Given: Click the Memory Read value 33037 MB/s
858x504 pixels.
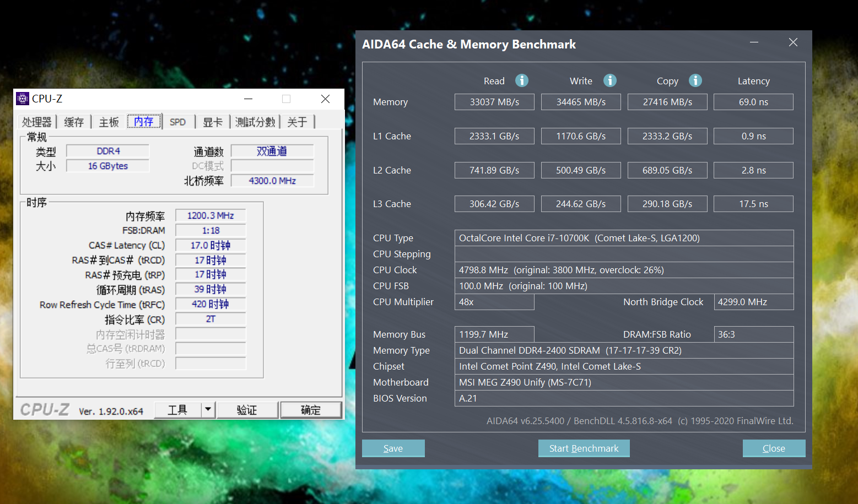Looking at the screenshot, I should tap(494, 102).
